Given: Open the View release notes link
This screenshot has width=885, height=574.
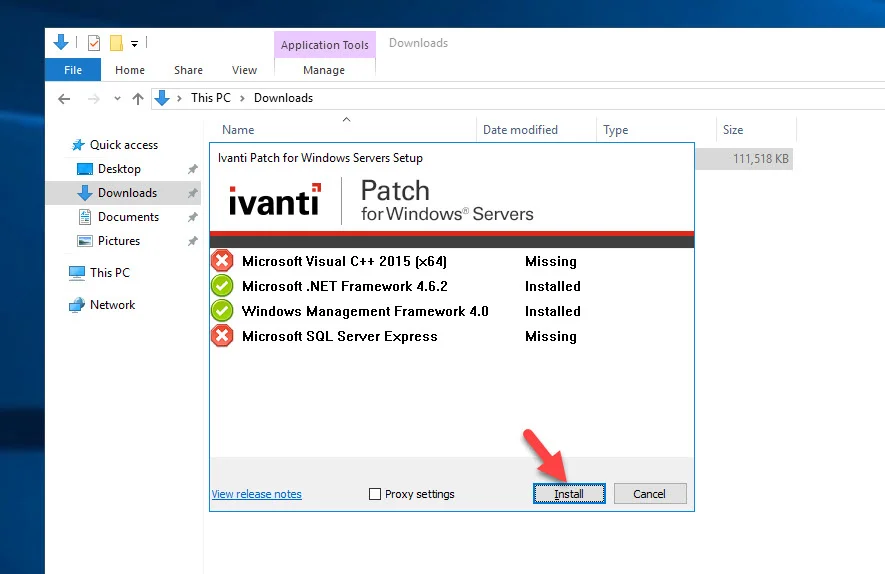Looking at the screenshot, I should [x=257, y=494].
